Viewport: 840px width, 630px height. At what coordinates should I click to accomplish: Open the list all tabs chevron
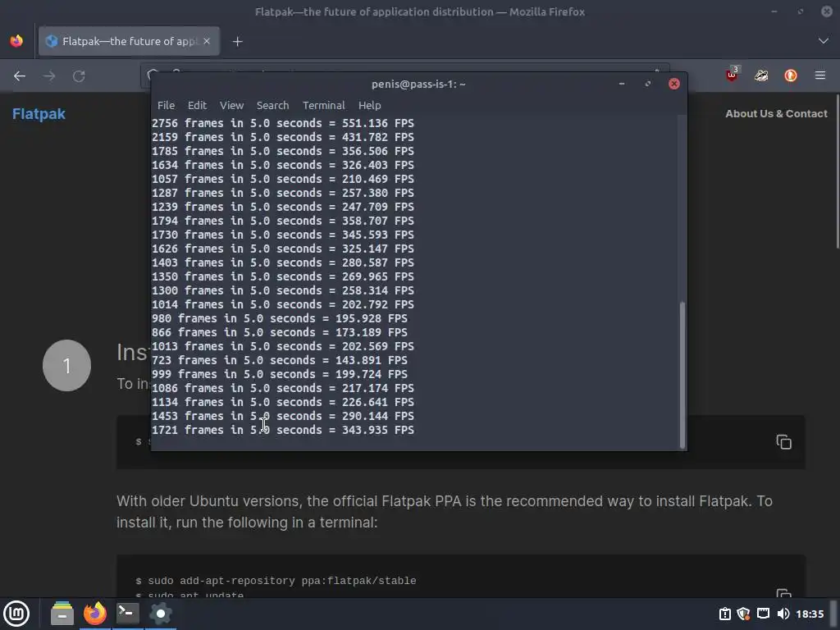coord(823,41)
